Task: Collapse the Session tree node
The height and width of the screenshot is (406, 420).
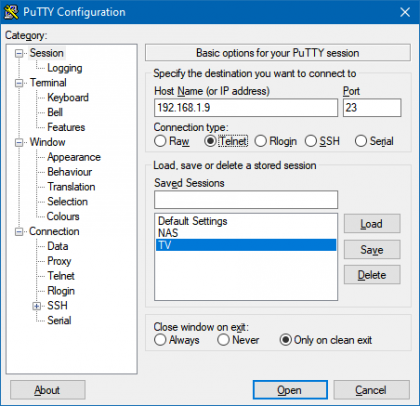Action: (x=19, y=53)
